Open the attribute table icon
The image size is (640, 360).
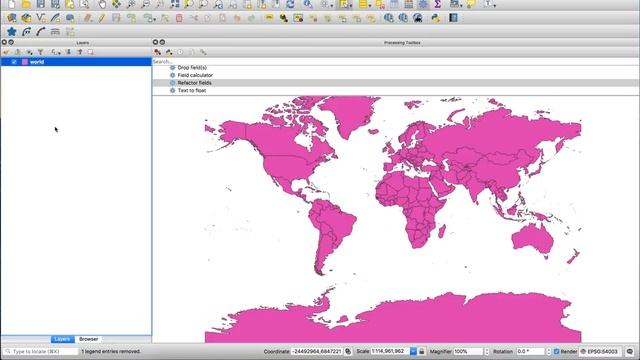(394, 4)
